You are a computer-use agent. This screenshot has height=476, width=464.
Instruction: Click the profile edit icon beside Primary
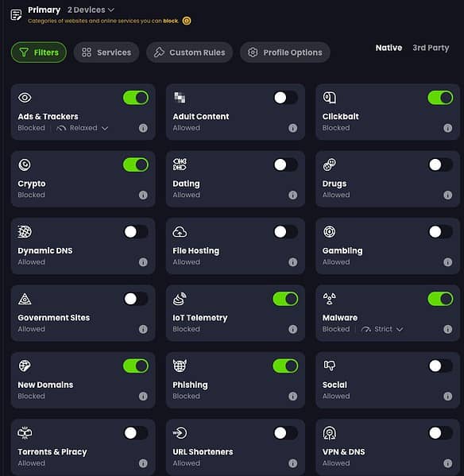16,14
